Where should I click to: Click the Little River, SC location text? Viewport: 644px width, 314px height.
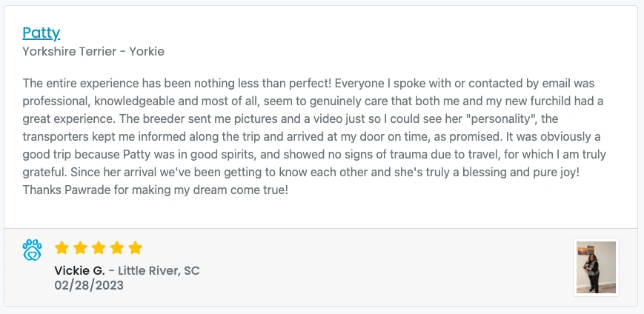(159, 271)
